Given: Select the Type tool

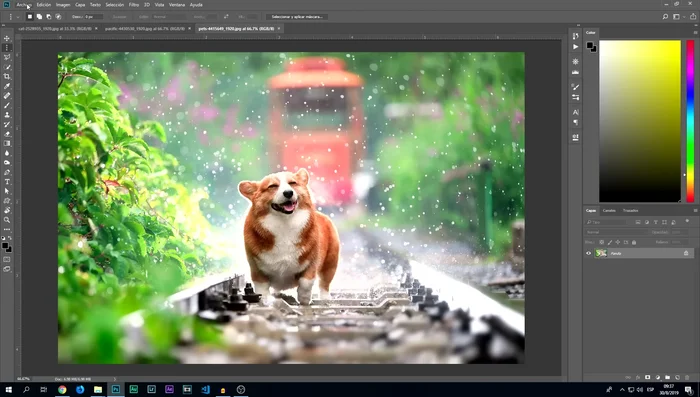Looking at the screenshot, I should tap(7, 182).
